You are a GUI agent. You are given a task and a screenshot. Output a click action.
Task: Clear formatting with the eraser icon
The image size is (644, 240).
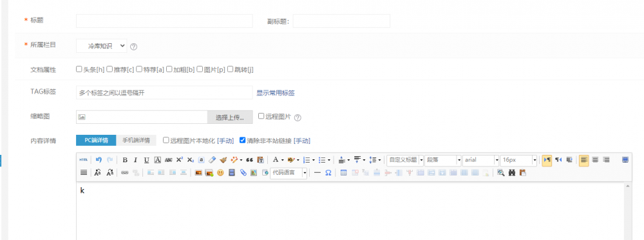tap(213, 160)
